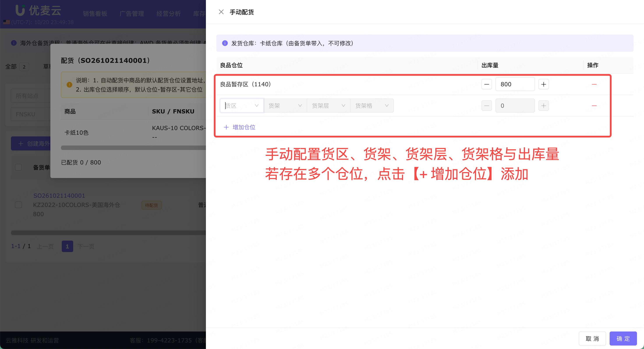Screen dimensions: 644x349
Task: Click the 已配货 0 / 800 text
Action: [x=81, y=162]
